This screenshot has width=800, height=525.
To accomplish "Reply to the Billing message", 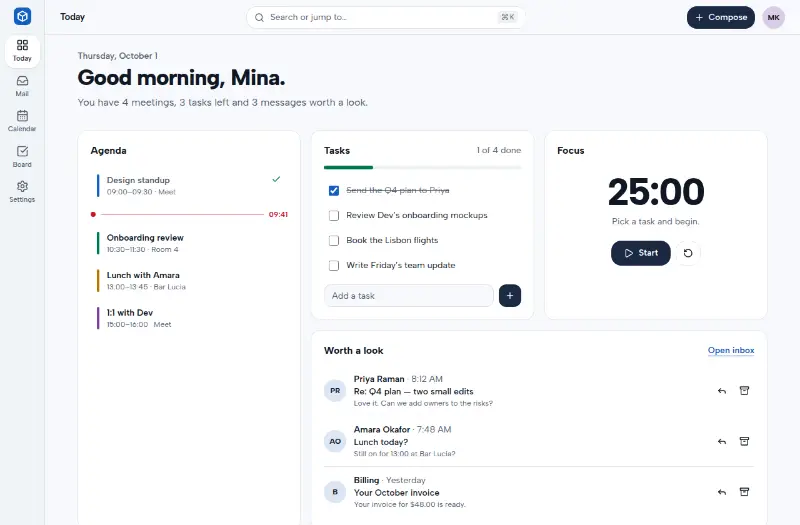I will [721, 492].
